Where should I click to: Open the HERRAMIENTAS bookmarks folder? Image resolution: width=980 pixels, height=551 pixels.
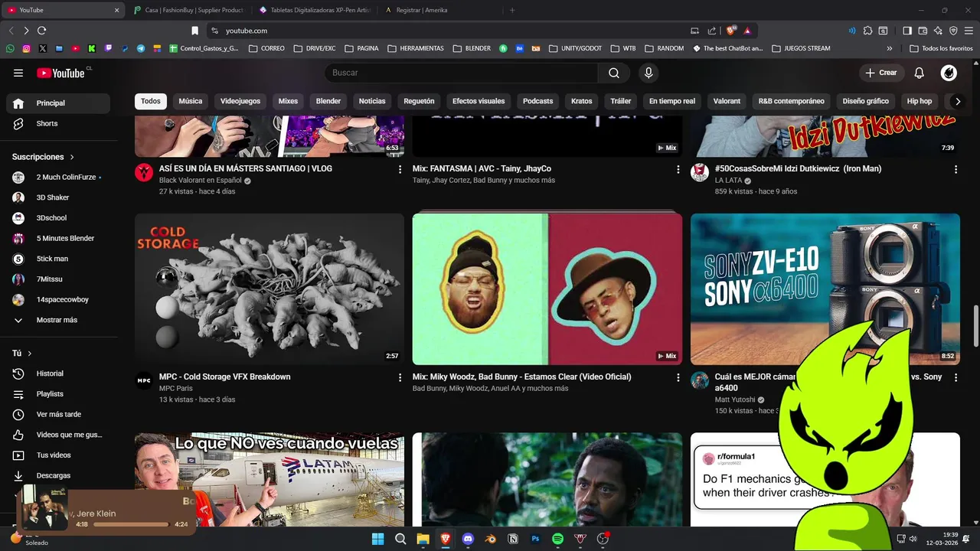[x=416, y=48]
